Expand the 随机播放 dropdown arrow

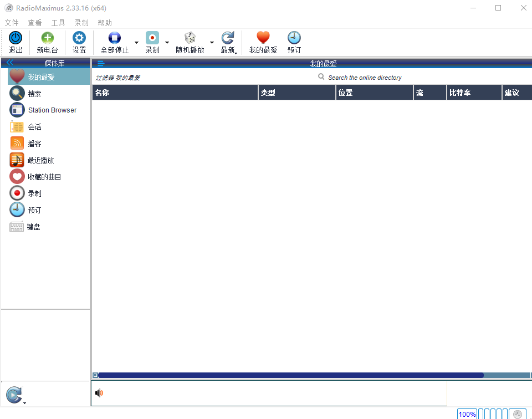click(212, 43)
